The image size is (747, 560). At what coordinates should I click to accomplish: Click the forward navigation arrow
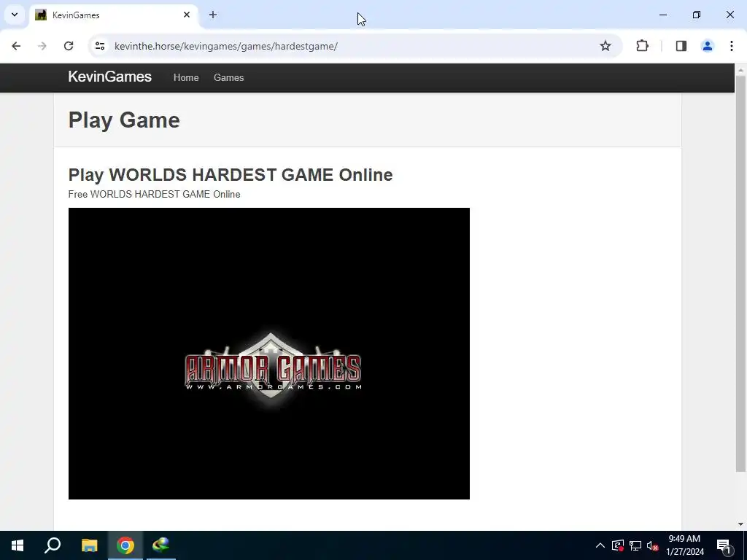[x=42, y=46]
